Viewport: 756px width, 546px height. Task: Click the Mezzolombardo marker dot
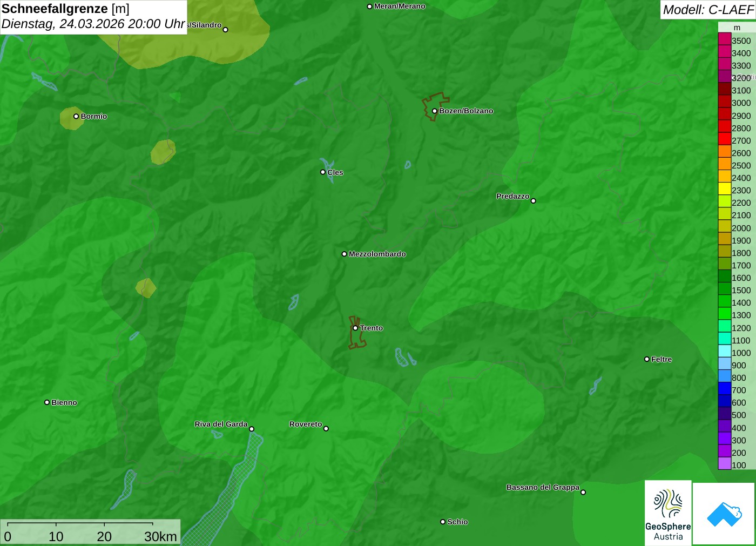(345, 254)
